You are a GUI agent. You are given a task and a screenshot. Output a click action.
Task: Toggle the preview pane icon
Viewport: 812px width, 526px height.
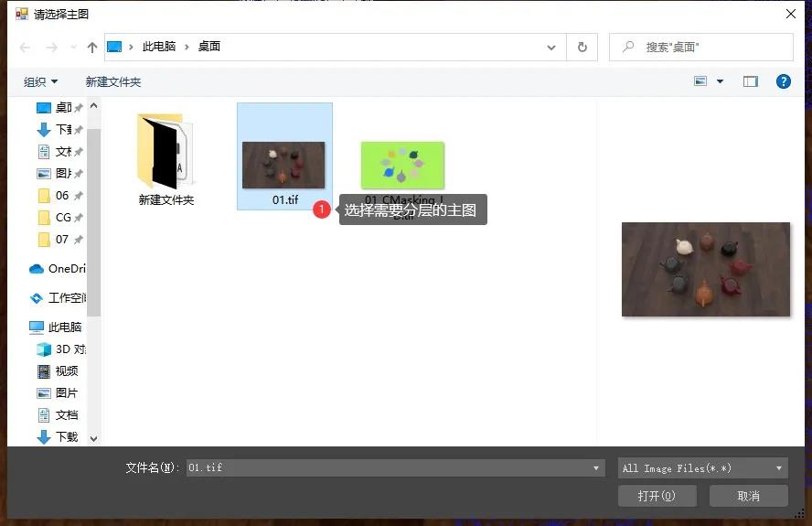click(750, 81)
